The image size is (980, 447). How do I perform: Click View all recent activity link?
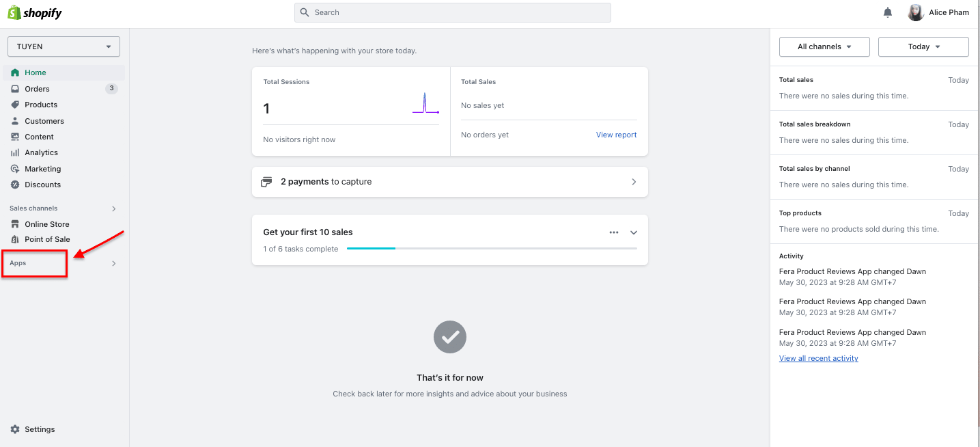click(818, 358)
